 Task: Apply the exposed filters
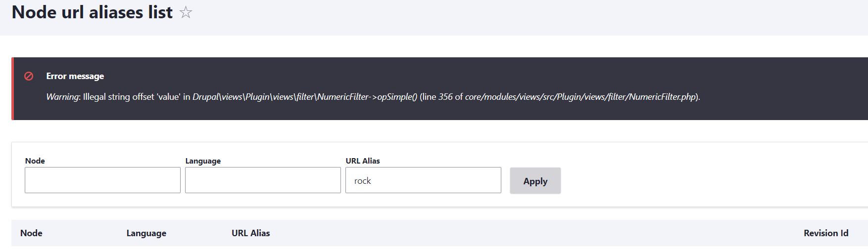click(x=535, y=181)
